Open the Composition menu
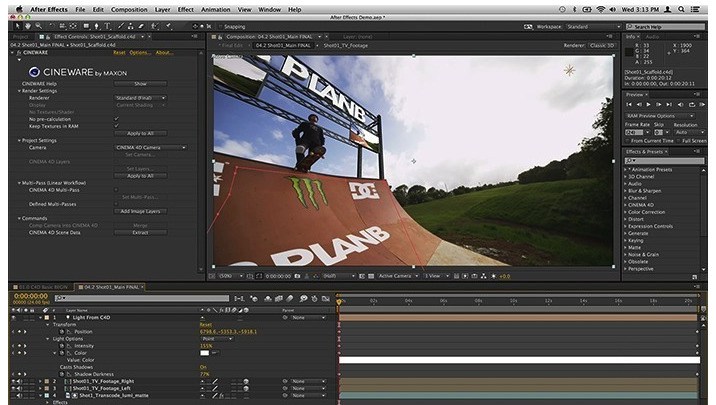716x405 pixels. (129, 9)
